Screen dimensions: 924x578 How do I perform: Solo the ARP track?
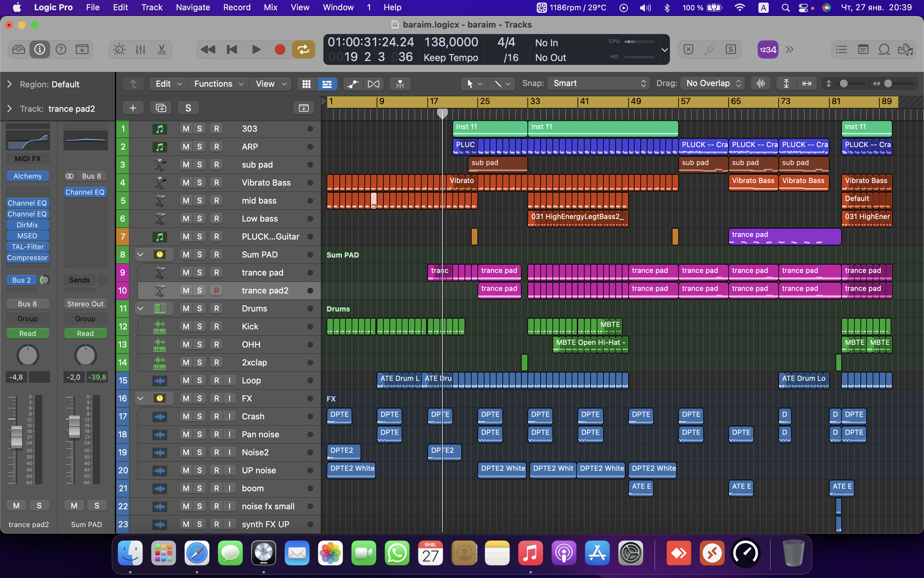click(x=199, y=146)
